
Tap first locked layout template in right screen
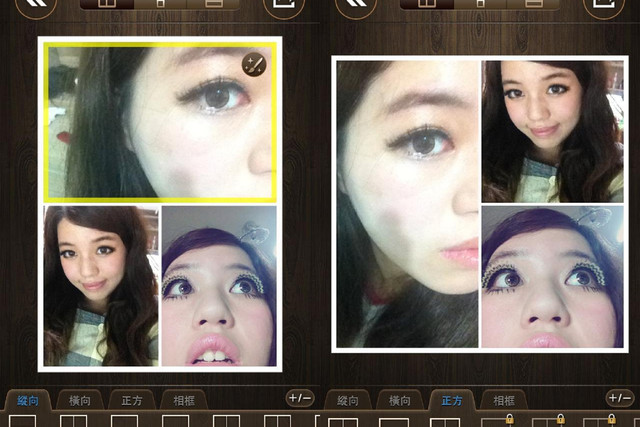497,421
